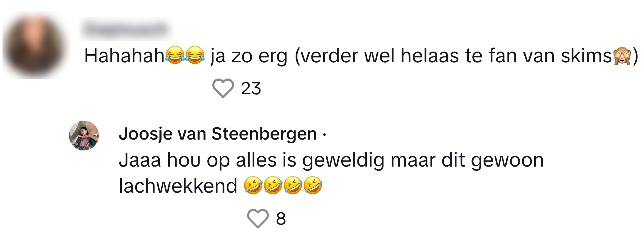The height and width of the screenshot is (237, 644).
Task: Click the blurred username above first comment
Action: pos(126,29)
